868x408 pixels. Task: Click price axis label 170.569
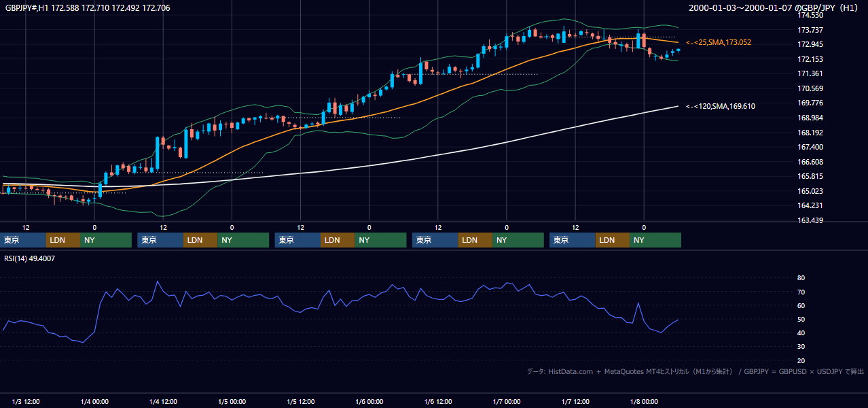point(810,88)
